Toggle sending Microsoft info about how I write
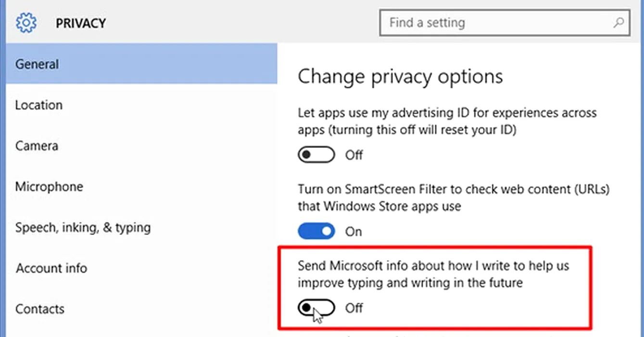Viewport: 644px width, 337px height. [x=316, y=307]
